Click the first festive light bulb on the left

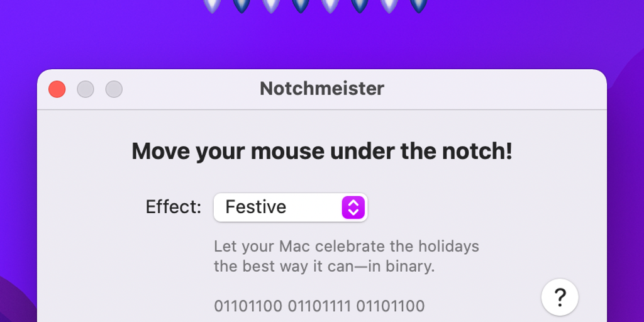(x=212, y=5)
